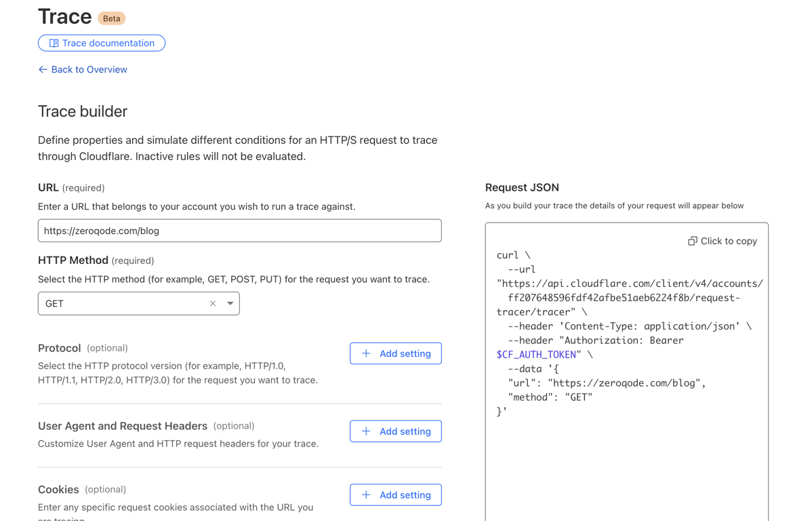Screen dimensions: 812x521
Task: Focus the URL input containing zeroqode.com/blog
Action: pos(239,231)
